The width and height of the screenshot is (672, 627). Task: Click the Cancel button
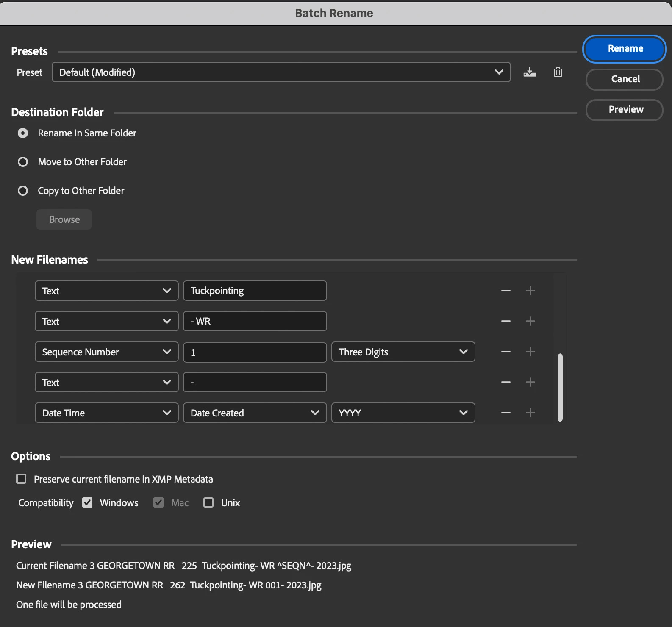click(625, 79)
